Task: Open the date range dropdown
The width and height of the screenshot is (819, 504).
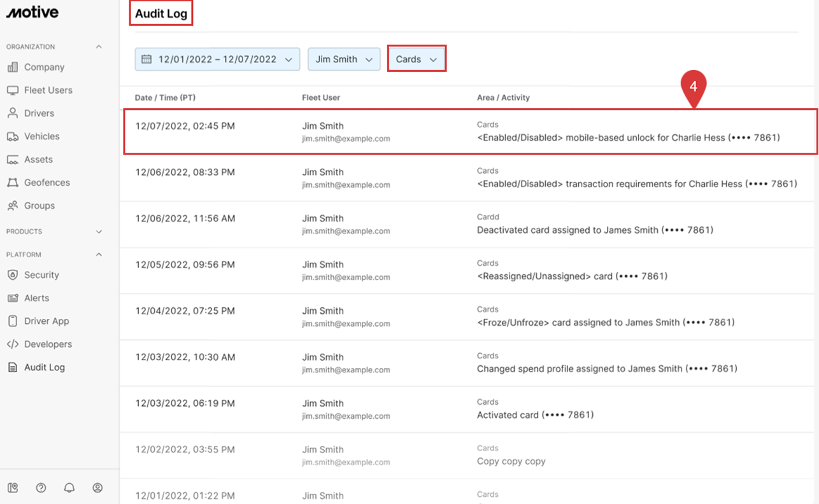Action: (x=217, y=59)
